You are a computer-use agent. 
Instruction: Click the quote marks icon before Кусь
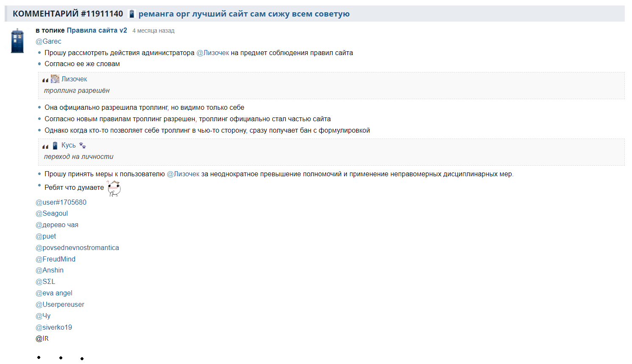(45, 146)
